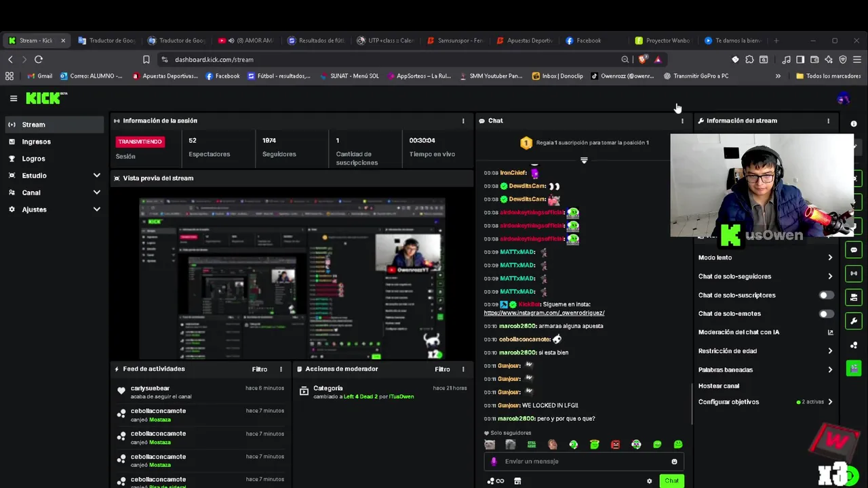Screen dimensions: 868x488
Task: Open Acciones de moderador Filtro dropdown
Action: pyautogui.click(x=442, y=369)
